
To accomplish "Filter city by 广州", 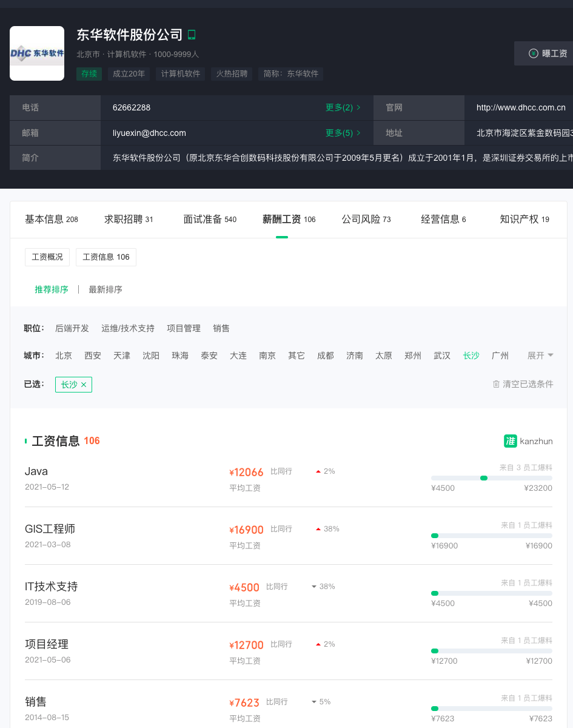I will 500,356.
